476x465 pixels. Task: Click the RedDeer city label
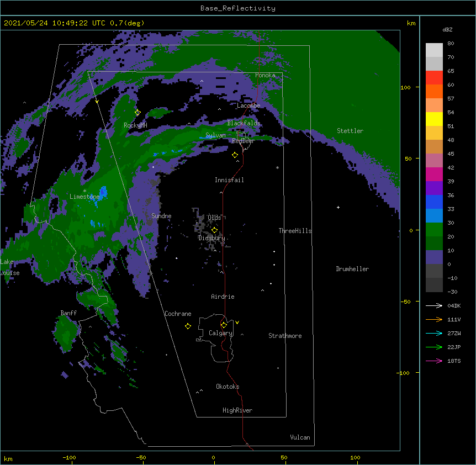(244, 141)
